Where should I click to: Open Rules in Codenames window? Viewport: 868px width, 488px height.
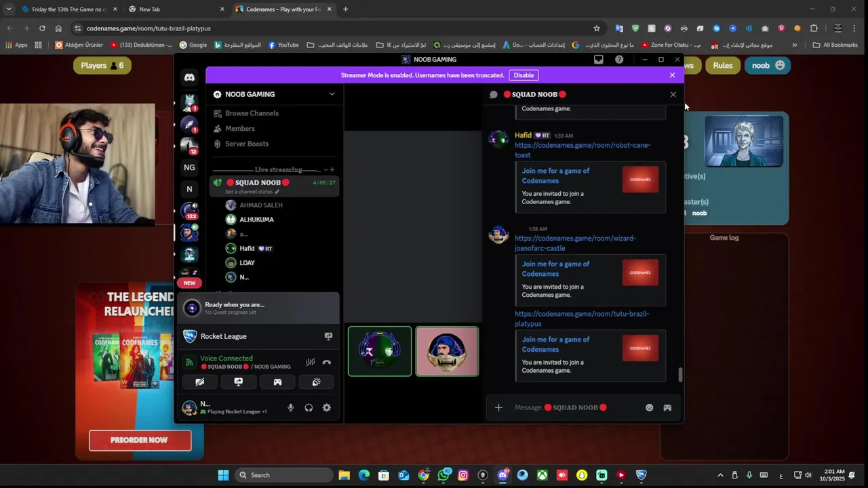[x=722, y=66]
